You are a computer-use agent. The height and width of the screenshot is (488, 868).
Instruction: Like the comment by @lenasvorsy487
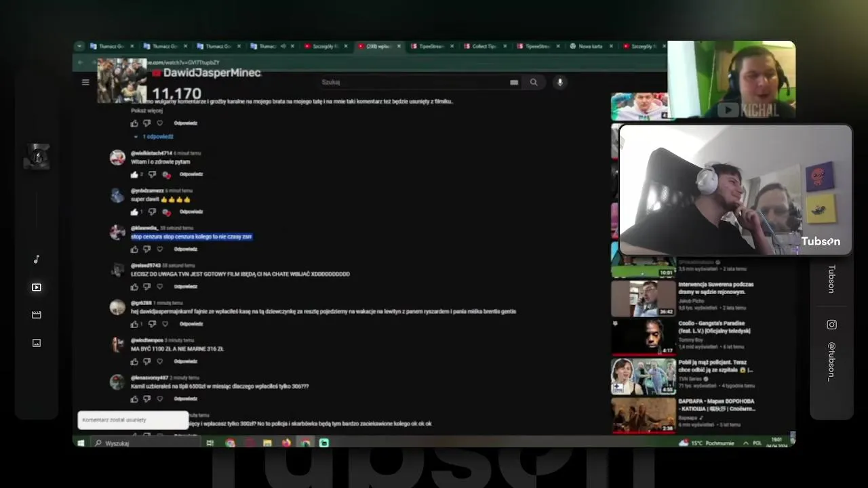pyautogui.click(x=134, y=399)
